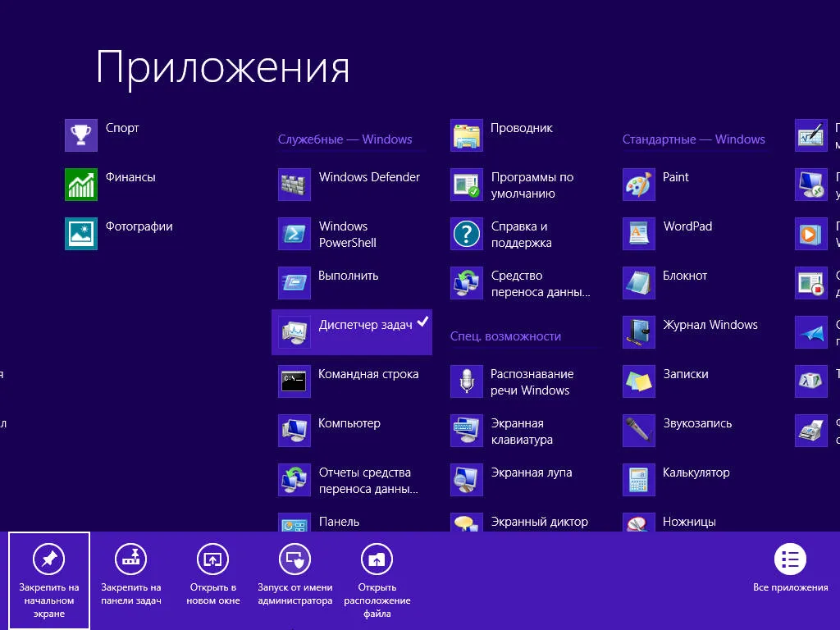Click the Все приложения button
Image resolution: width=840 pixels, height=630 pixels.
[790, 568]
